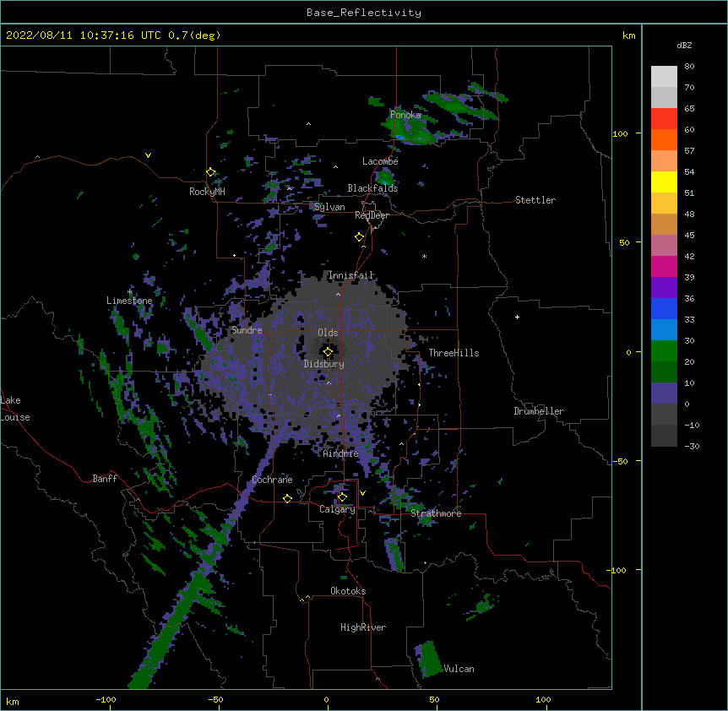Viewport: 728px width, 711px height.
Task: Click the right axis -50 km tick label
Action: click(620, 461)
